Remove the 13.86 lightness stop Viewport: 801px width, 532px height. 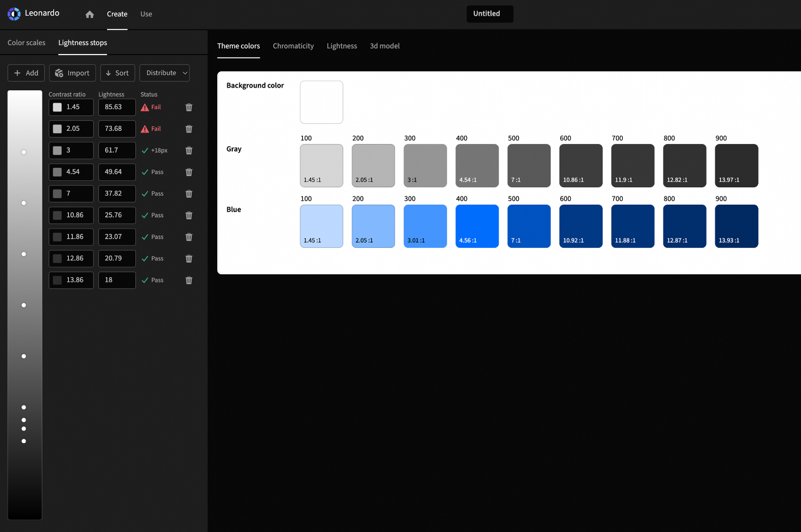189,280
